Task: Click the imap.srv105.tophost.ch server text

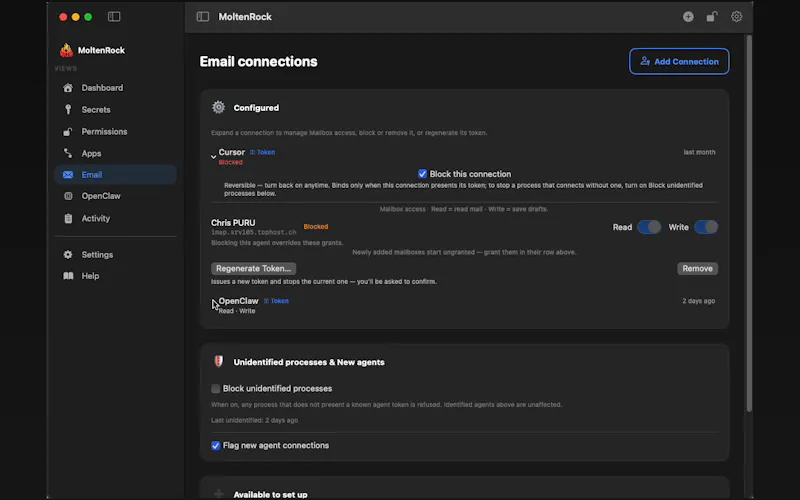Action: point(254,232)
